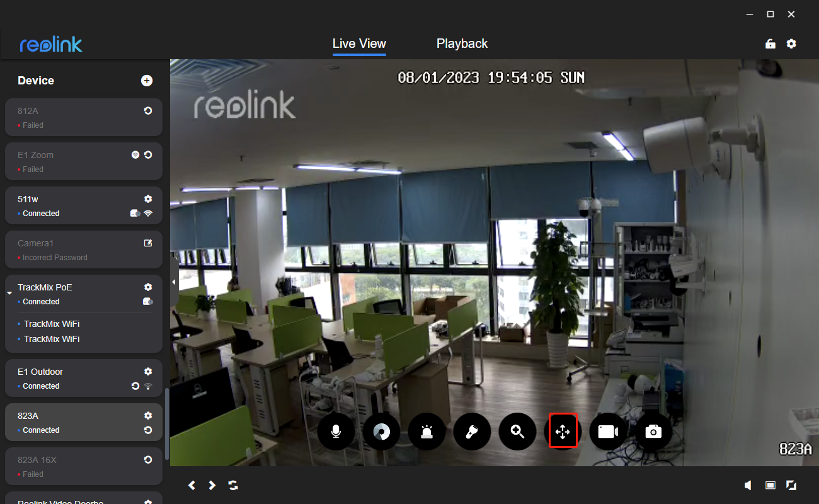819x504 pixels.
Task: Click the Reolink logo in header
Action: point(51,44)
